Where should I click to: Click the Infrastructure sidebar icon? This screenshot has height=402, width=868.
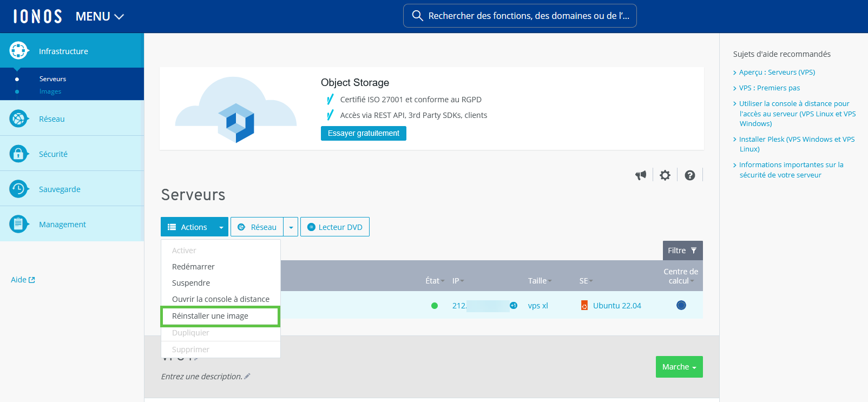click(18, 51)
